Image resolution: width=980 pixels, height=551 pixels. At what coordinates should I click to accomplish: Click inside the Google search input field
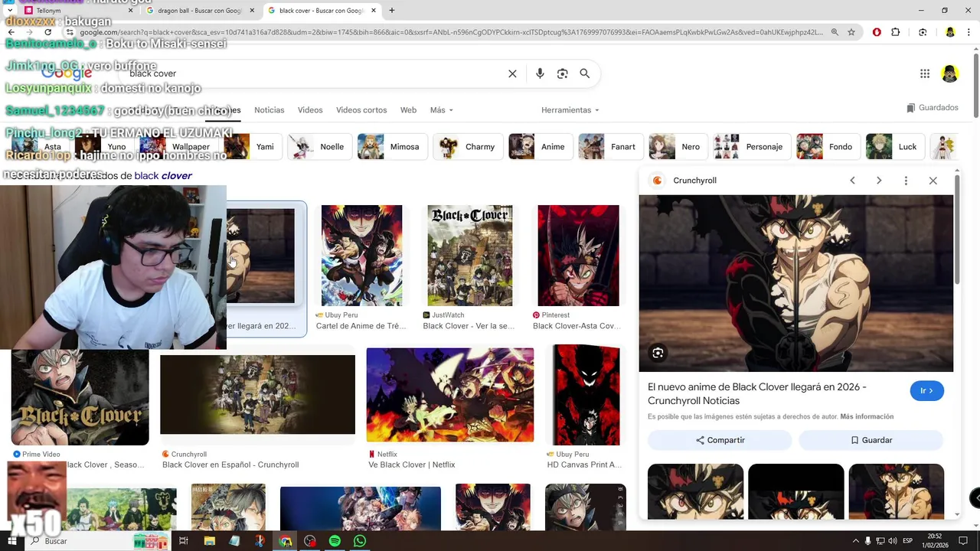pyautogui.click(x=314, y=73)
